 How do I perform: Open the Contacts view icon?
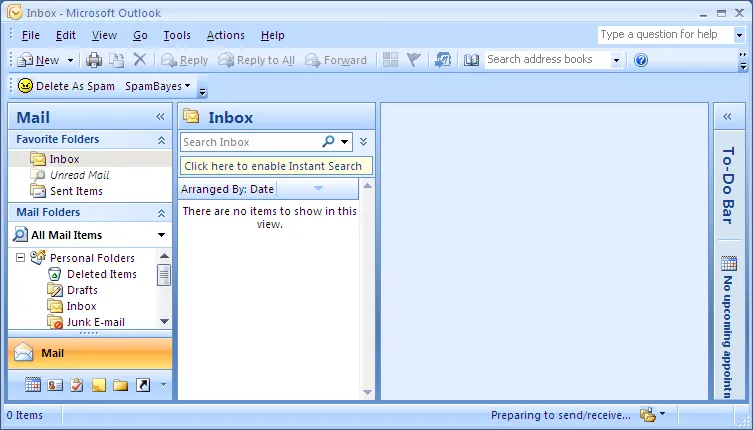55,385
